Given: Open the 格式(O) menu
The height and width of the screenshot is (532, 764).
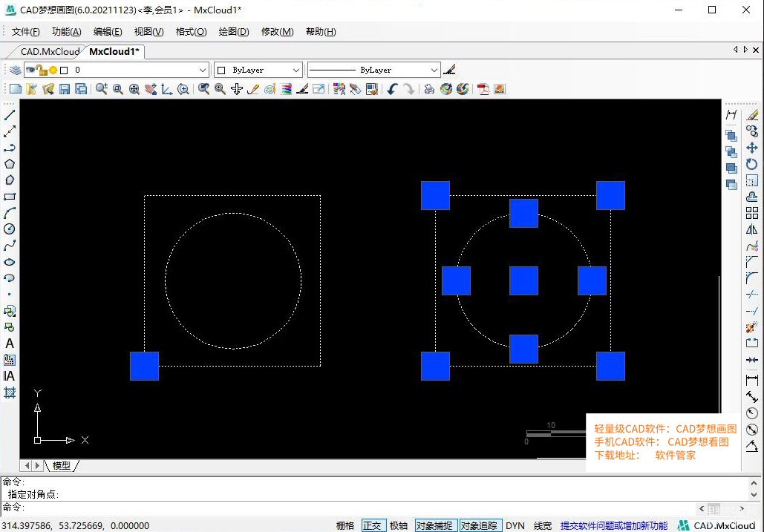Looking at the screenshot, I should [x=191, y=32].
